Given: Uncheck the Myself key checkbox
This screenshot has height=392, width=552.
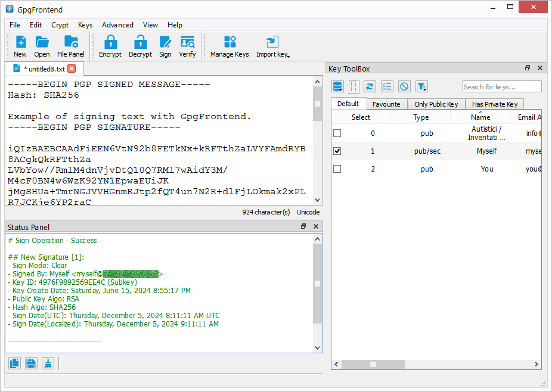Looking at the screenshot, I should point(337,151).
